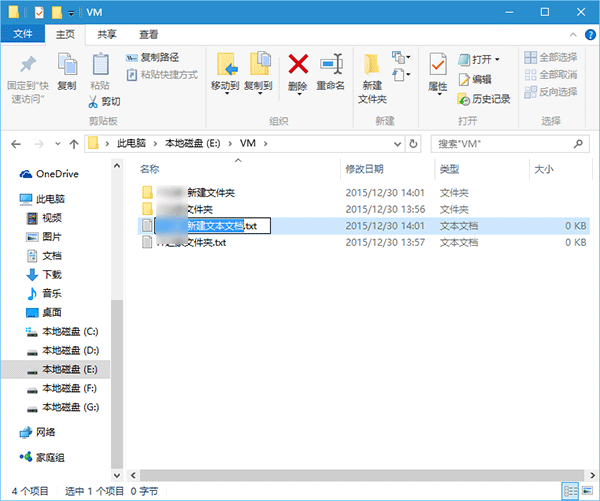Click the Rename (重命名) icon
The width and height of the screenshot is (600, 501).
[x=331, y=64]
